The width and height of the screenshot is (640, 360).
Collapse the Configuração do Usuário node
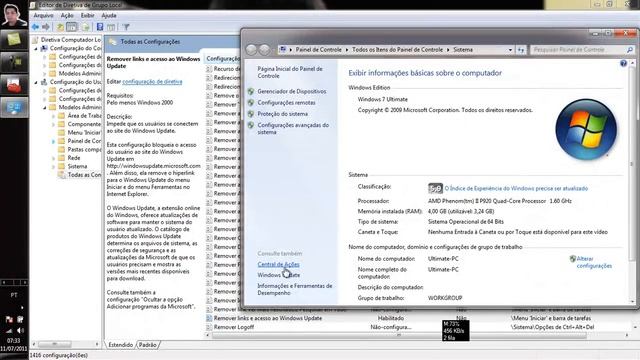36,82
